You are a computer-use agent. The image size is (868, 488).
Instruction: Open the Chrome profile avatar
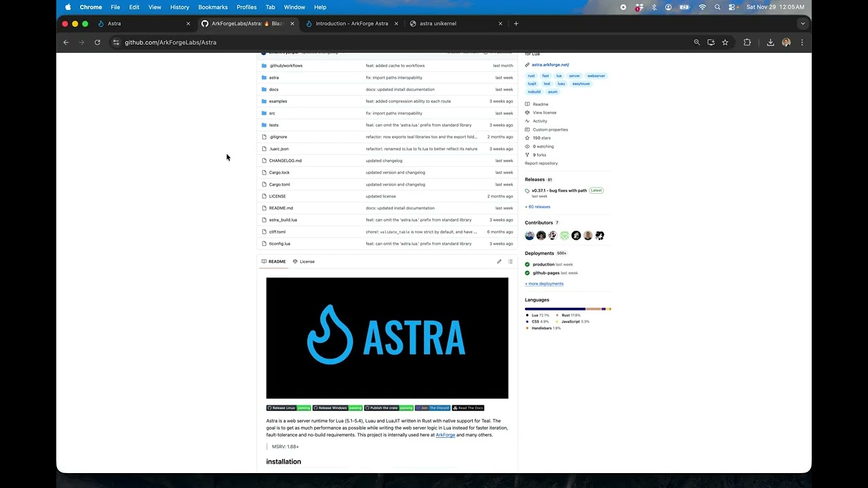coord(786,42)
